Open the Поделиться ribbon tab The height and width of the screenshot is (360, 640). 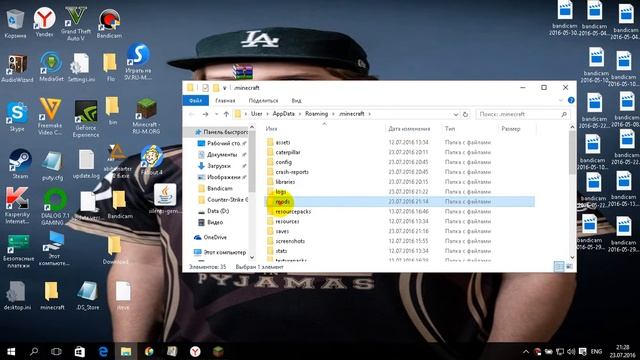coord(263,100)
